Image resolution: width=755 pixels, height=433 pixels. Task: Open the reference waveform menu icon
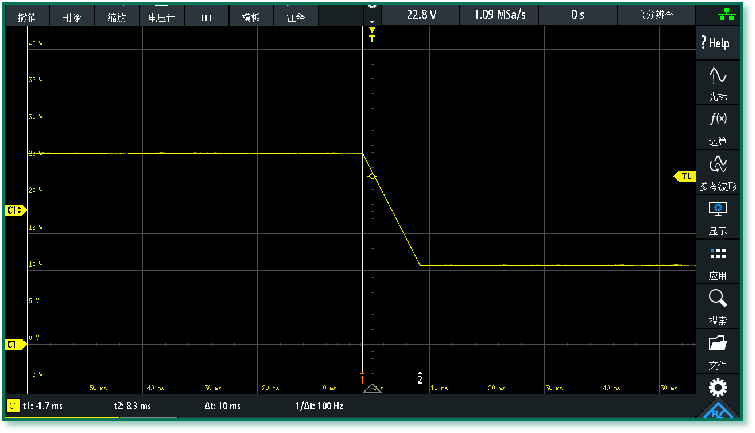click(717, 170)
